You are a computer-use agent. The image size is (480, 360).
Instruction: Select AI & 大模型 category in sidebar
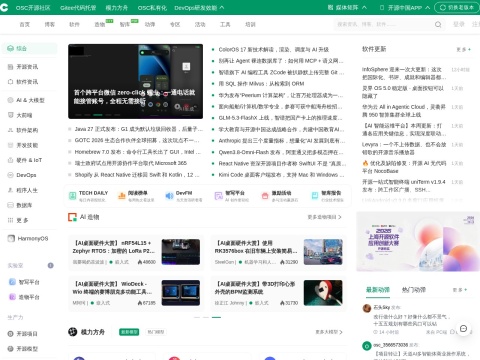(x=27, y=100)
